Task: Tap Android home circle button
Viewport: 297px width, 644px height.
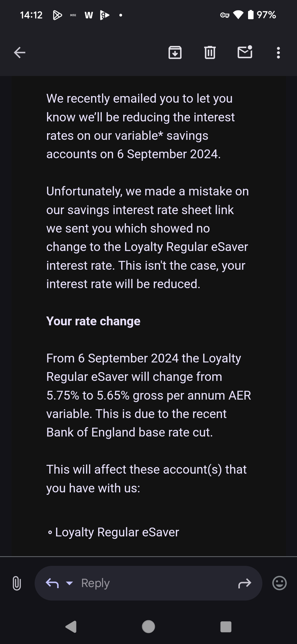Action: [148, 627]
